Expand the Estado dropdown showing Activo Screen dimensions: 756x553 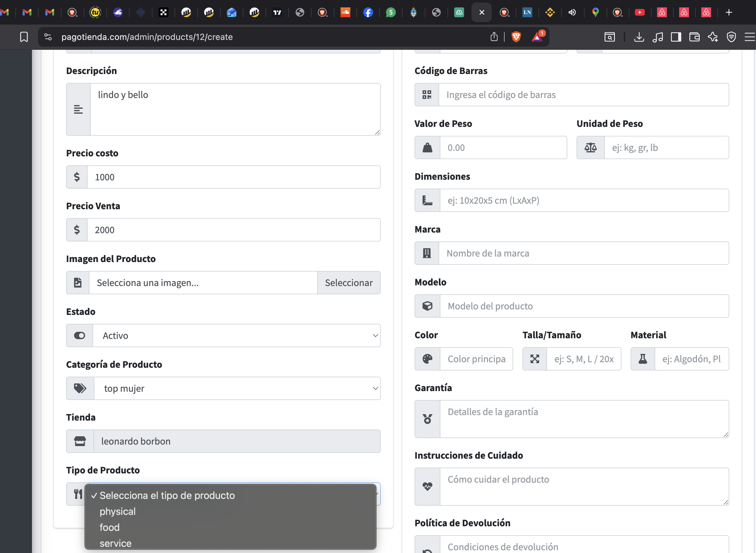point(236,335)
